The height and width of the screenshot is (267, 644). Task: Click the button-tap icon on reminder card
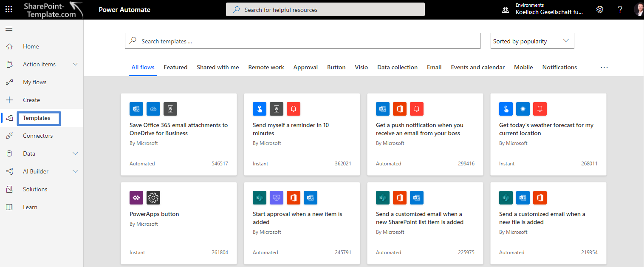(260, 109)
